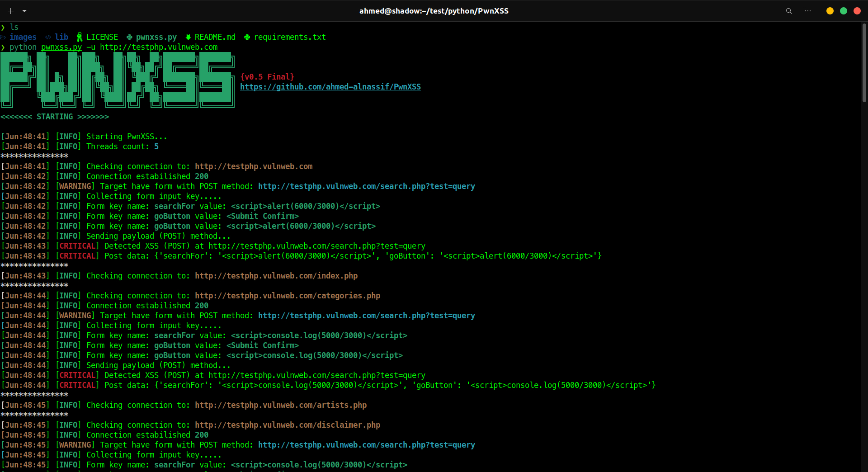Viewport: 868px width, 472px height.
Task: Click the [Jun:48:44] searchFor console.log form key line
Action: (204, 335)
